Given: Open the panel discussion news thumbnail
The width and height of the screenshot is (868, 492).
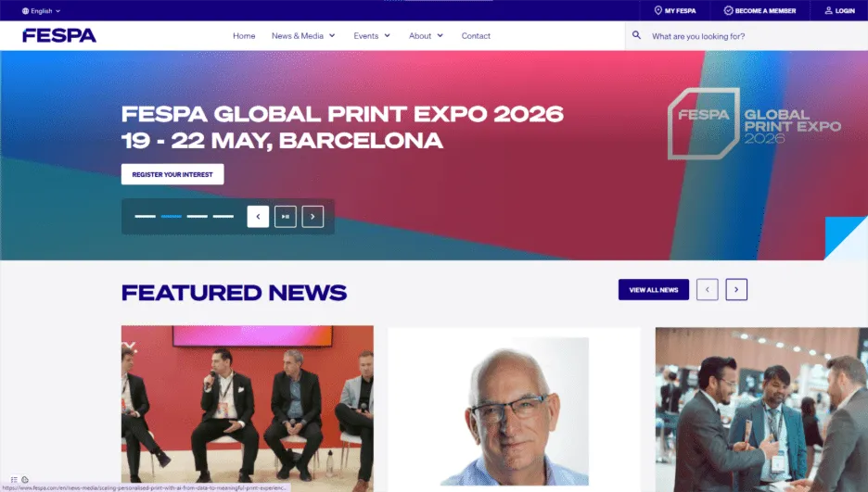Looking at the screenshot, I should pyautogui.click(x=248, y=409).
